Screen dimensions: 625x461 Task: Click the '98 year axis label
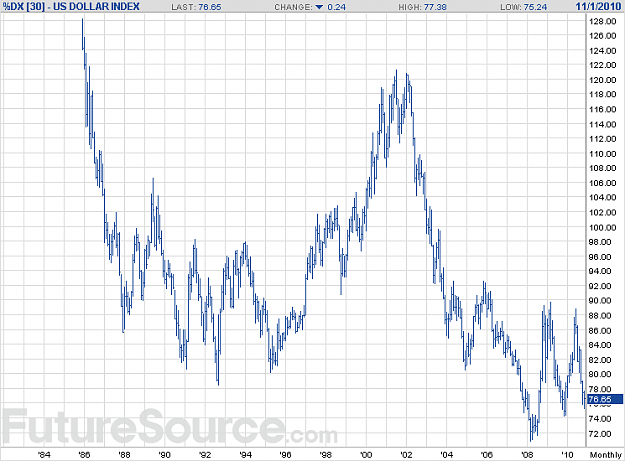326,455
